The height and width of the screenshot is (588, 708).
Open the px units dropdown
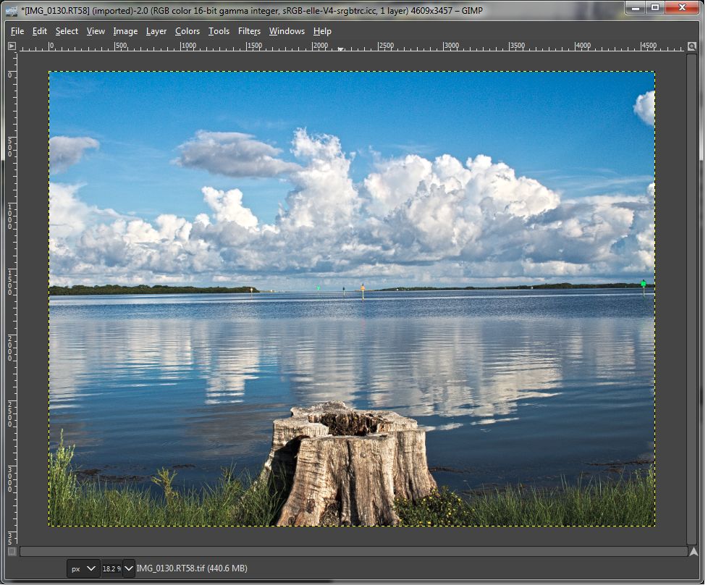tap(84, 568)
